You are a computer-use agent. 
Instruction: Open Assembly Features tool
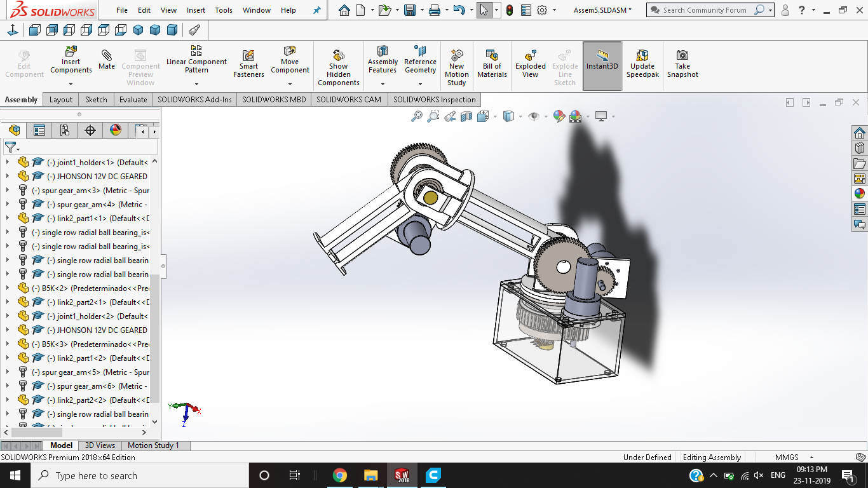tap(383, 60)
